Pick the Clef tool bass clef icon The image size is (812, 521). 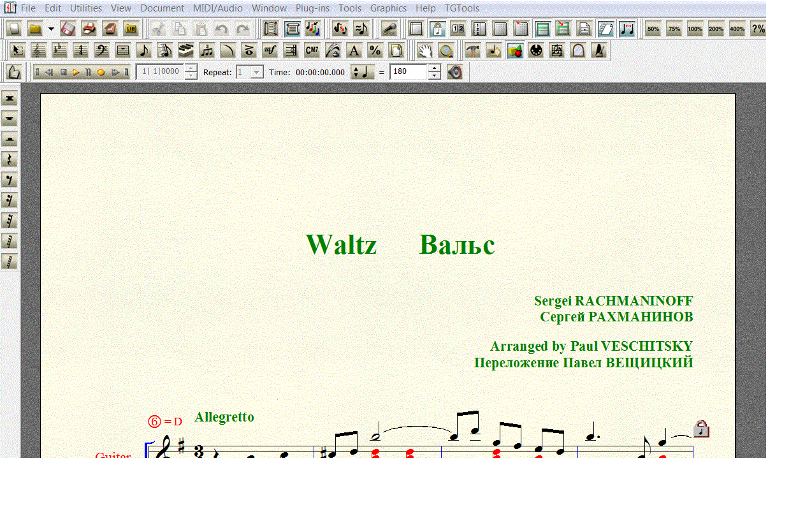click(102, 50)
